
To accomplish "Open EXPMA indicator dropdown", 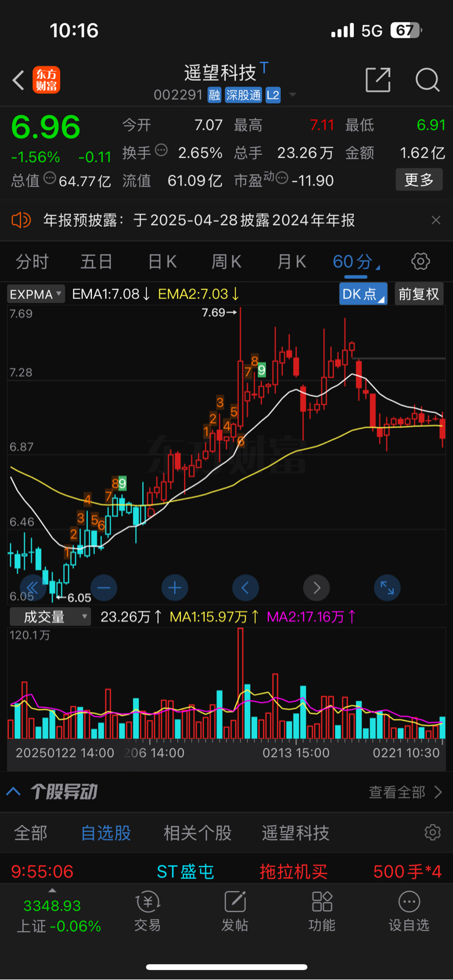I will coord(36,294).
